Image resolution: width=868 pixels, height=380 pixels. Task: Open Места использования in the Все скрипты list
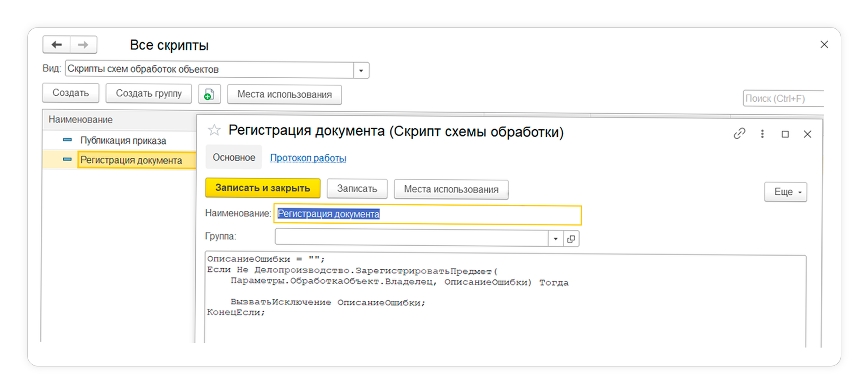pyautogui.click(x=284, y=94)
